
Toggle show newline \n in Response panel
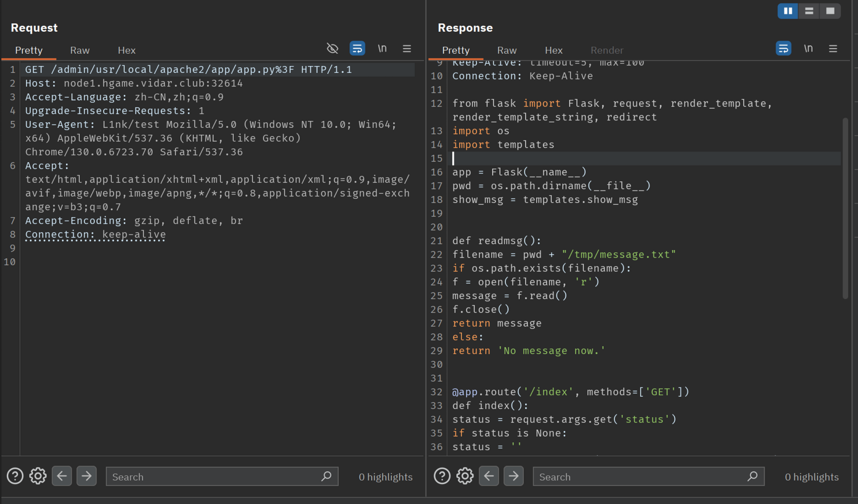point(808,49)
